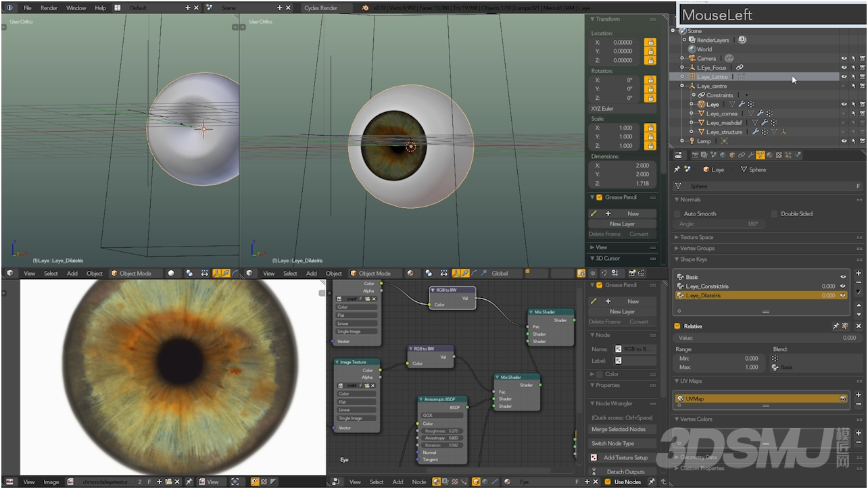Click the chain link icon beside L.Eye_Focus
This screenshot has height=489, width=868.
click(x=740, y=68)
